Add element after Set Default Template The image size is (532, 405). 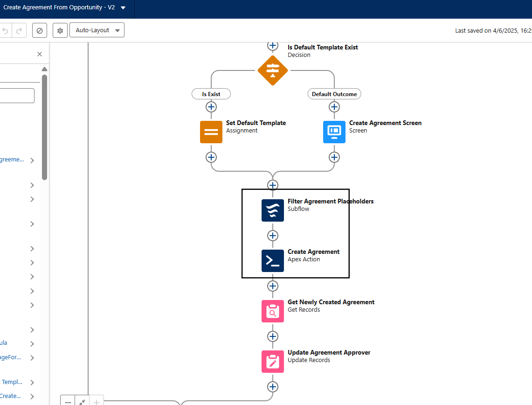[x=211, y=157]
